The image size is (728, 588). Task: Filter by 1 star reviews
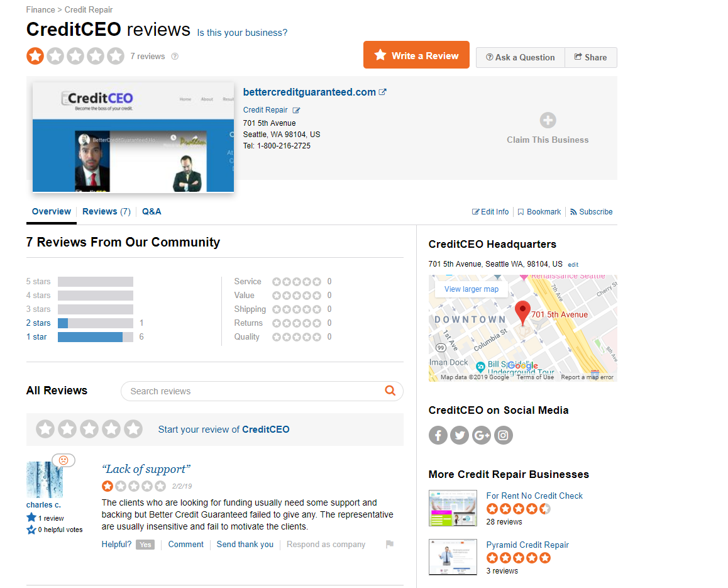pos(36,336)
